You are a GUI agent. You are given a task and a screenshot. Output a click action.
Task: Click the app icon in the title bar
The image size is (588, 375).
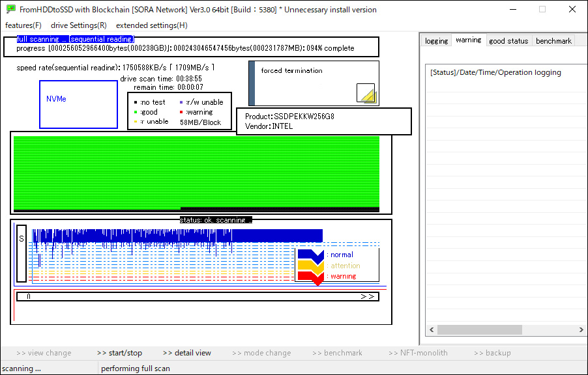point(11,9)
